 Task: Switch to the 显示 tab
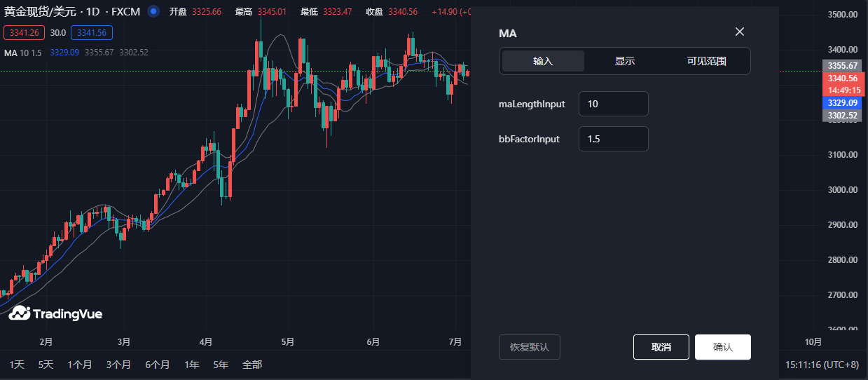[x=624, y=61]
